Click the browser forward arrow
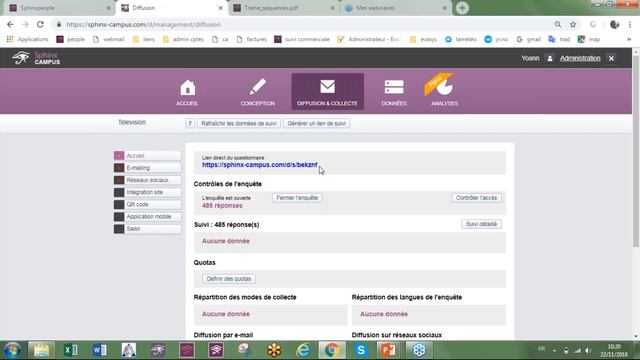This screenshot has height=360, width=640. [x=25, y=24]
